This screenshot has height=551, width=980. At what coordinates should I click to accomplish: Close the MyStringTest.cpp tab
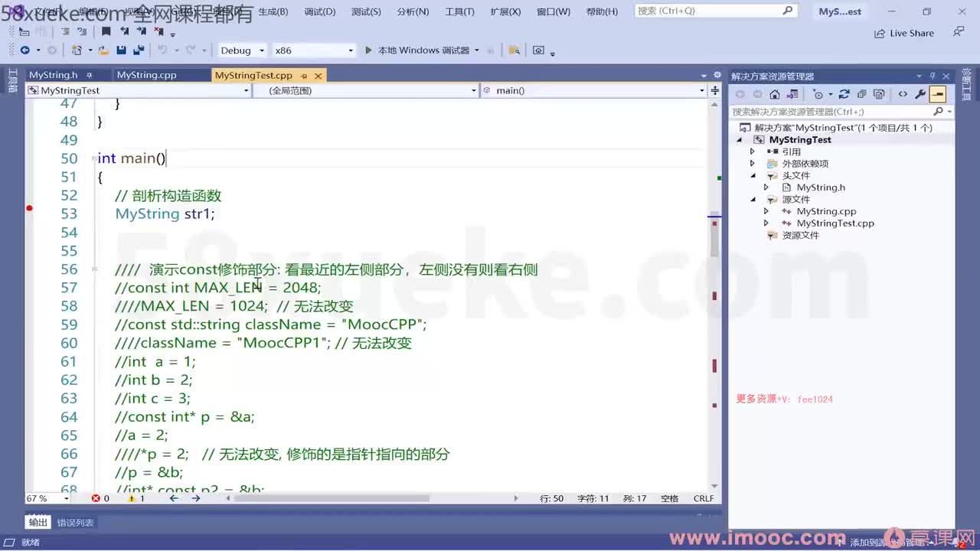[x=318, y=76]
